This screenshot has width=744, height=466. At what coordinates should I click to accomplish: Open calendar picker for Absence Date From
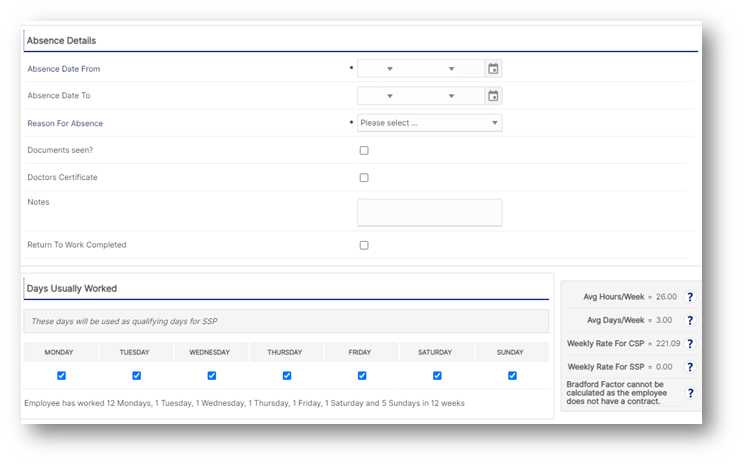coord(493,69)
